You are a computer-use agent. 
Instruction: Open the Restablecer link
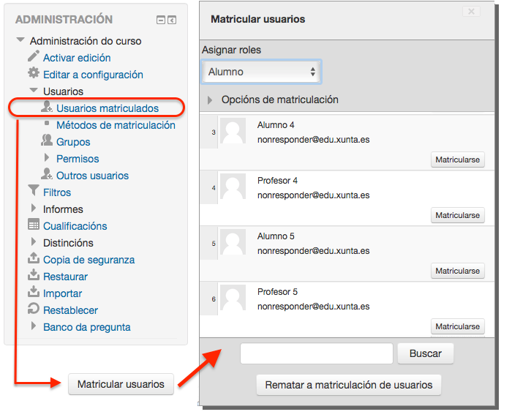pos(70,310)
